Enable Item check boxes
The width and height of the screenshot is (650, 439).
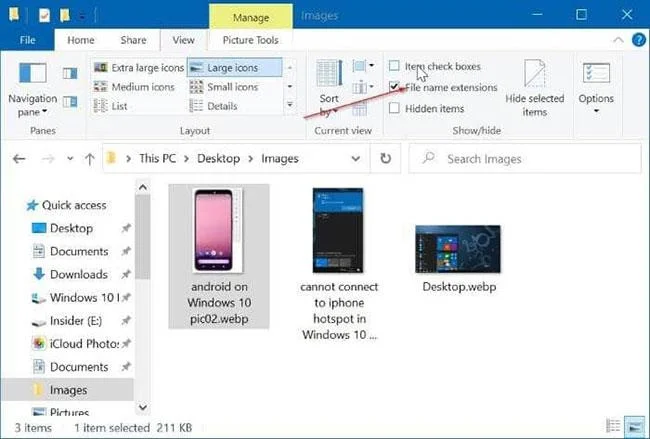pyautogui.click(x=394, y=66)
